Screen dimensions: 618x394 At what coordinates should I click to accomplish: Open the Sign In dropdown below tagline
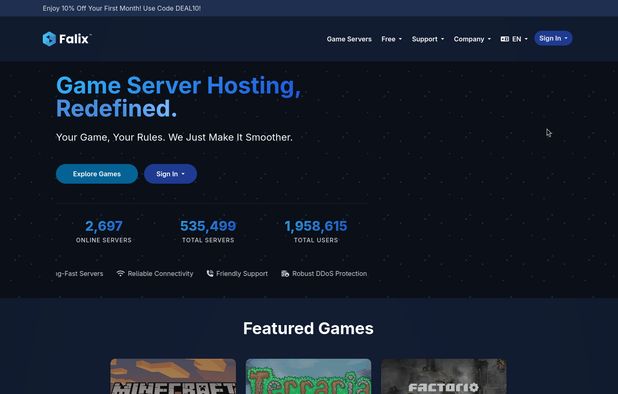point(170,174)
